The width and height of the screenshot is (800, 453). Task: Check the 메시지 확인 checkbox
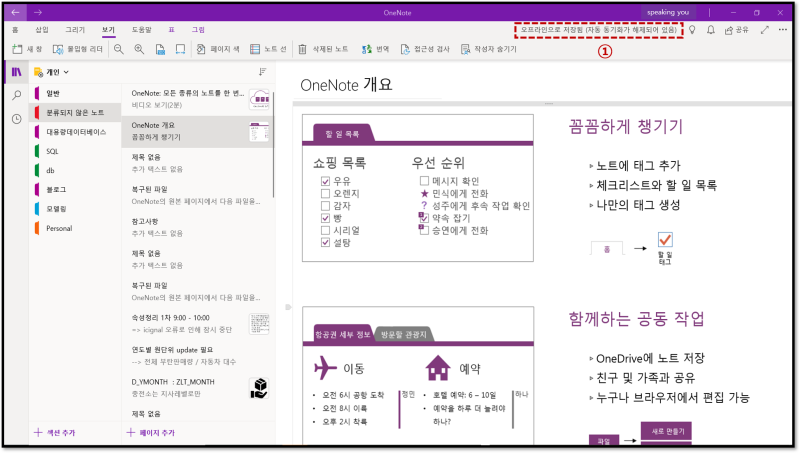point(424,181)
